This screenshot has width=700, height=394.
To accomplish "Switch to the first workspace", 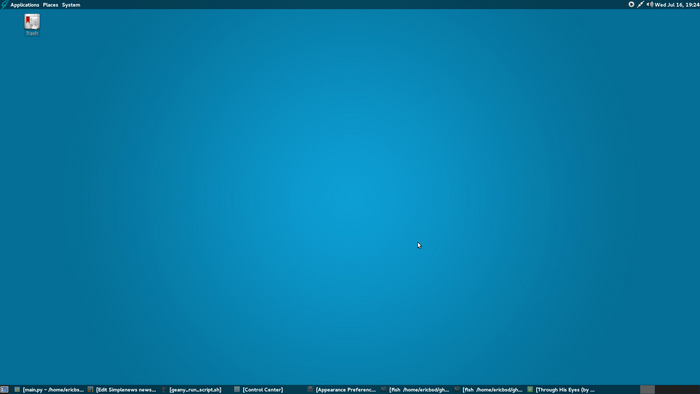I will pos(647,390).
